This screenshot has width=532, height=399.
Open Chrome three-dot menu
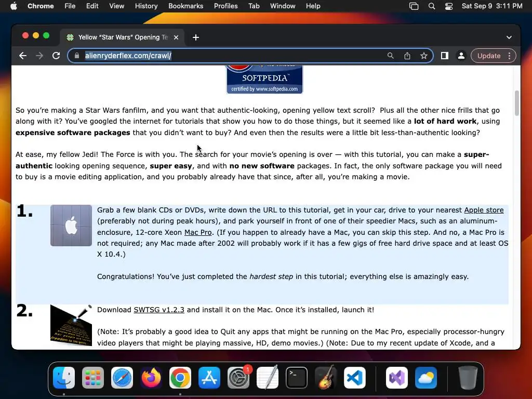[509, 56]
